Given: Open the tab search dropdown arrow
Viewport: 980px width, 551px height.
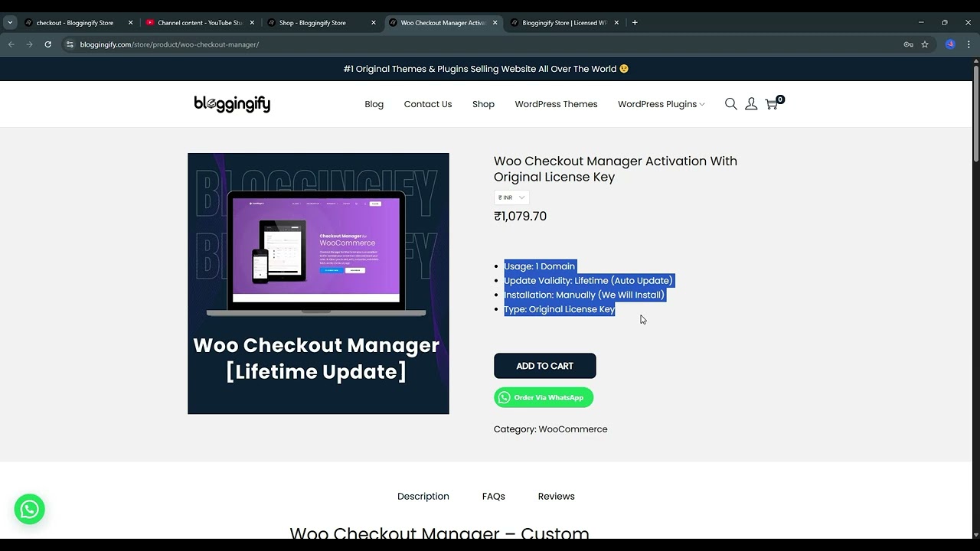Looking at the screenshot, I should (10, 22).
